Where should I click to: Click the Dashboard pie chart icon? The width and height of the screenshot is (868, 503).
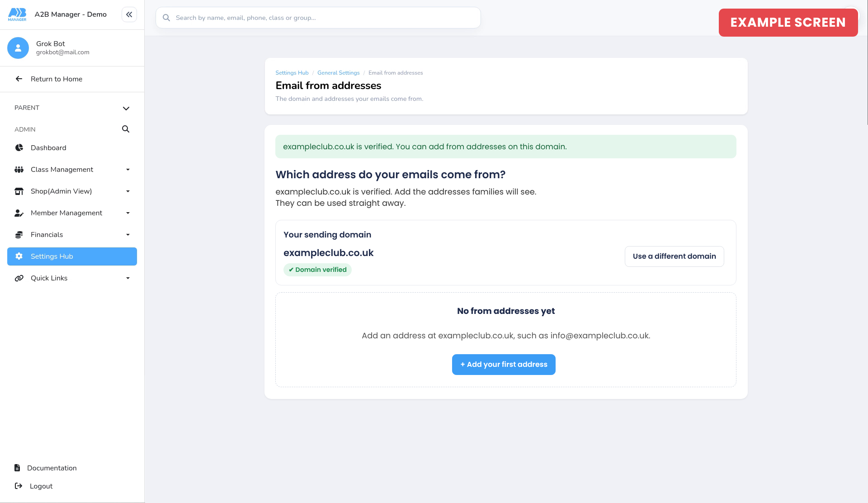(19, 147)
